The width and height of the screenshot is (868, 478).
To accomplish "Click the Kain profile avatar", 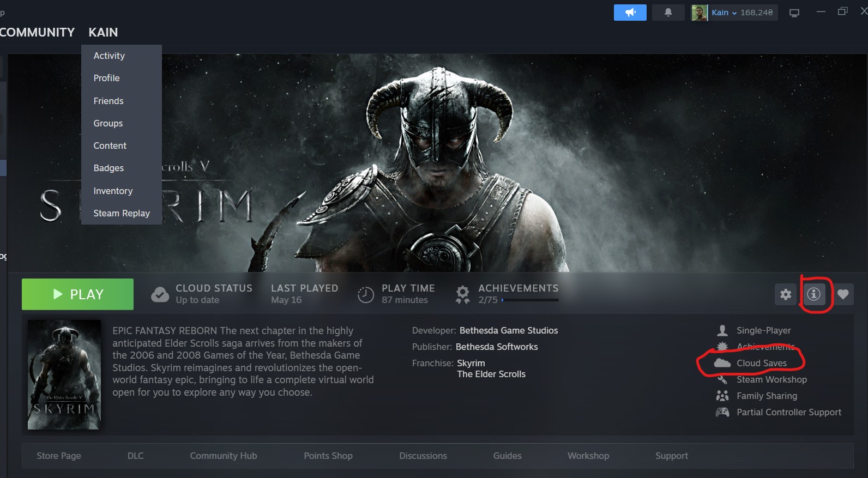I will 700,13.
